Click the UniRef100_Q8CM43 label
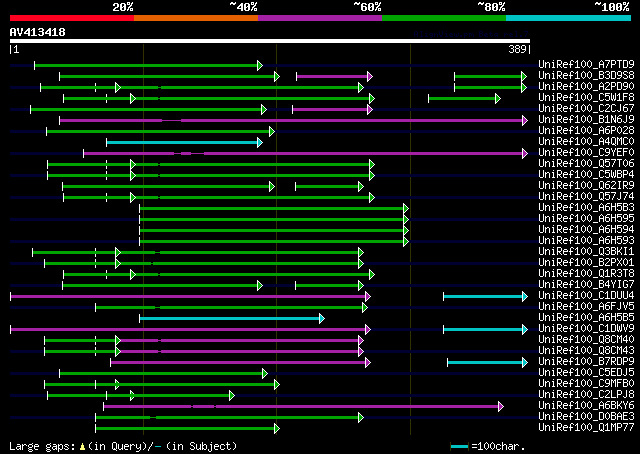Image resolution: width=640 pixels, height=454 pixels. coord(586,351)
